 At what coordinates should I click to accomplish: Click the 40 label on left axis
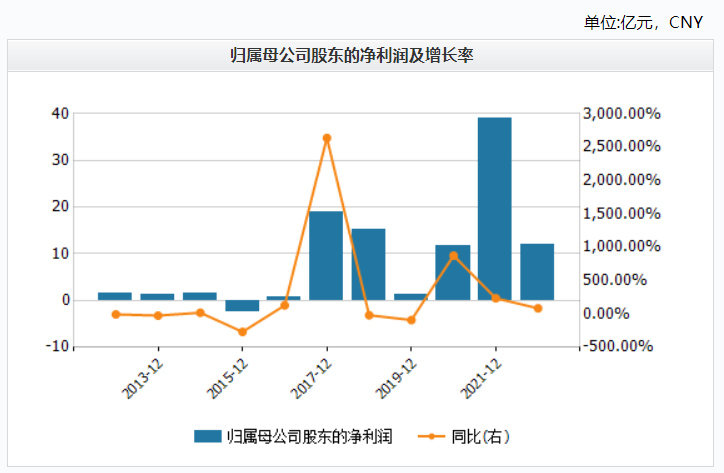(60, 113)
